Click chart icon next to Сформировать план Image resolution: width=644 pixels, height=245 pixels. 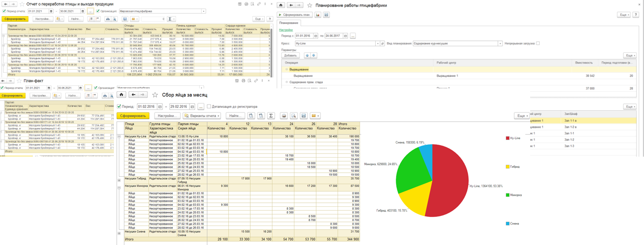317,15
